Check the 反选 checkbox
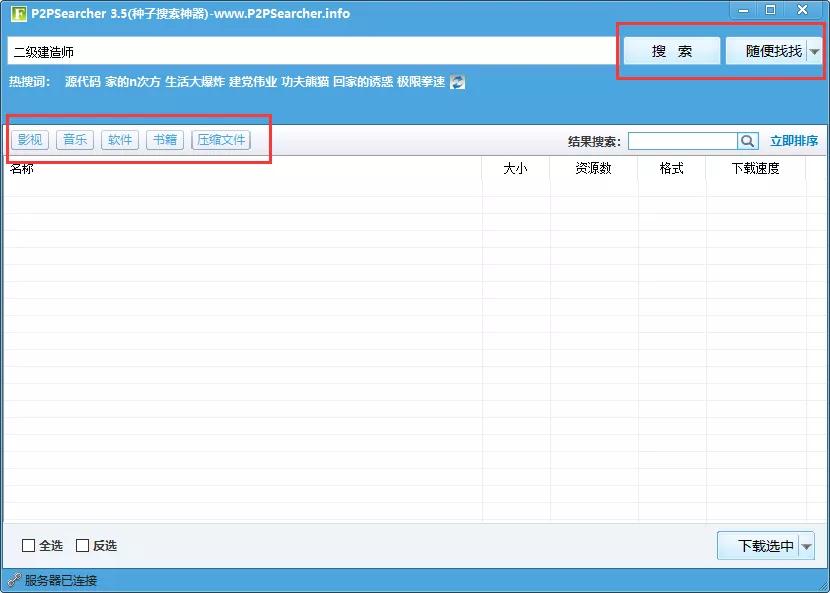This screenshot has height=593, width=830. (x=82, y=545)
